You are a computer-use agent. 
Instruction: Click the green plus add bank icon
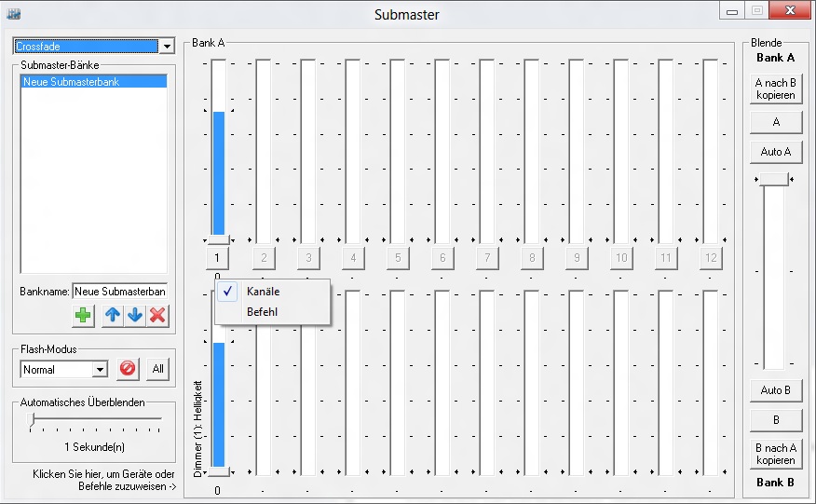(x=83, y=316)
